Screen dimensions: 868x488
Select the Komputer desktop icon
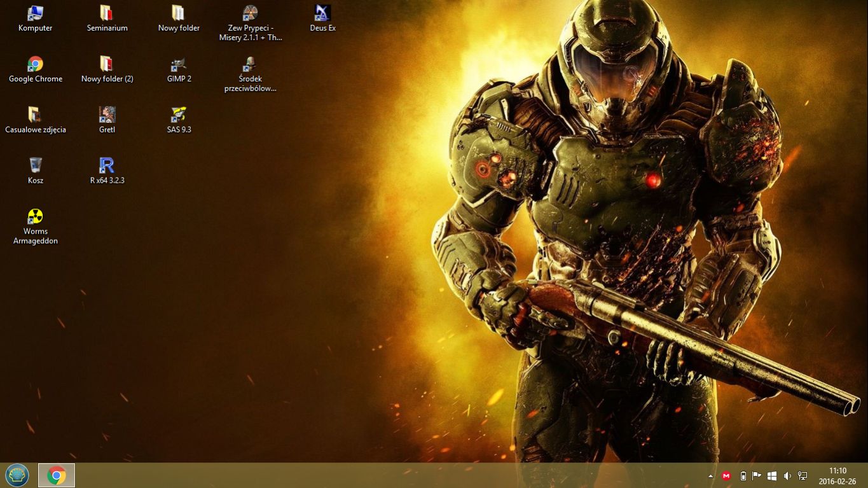coord(36,18)
